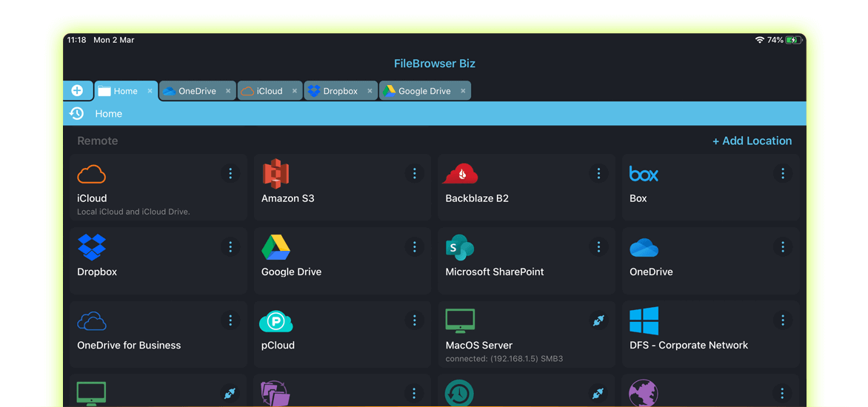Close the OneDrive tab
Viewport: 868px width, 407px height.
[228, 91]
